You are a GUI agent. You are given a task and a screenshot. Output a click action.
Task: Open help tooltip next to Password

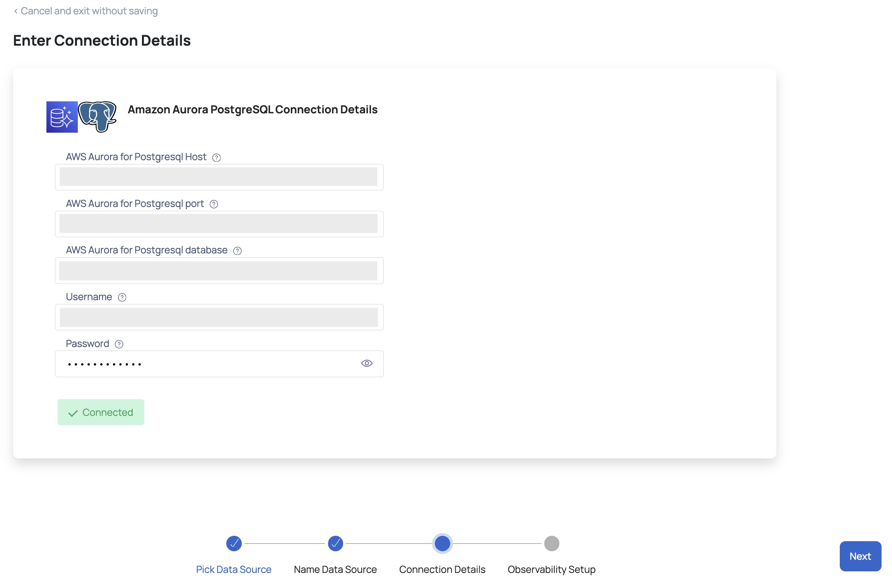[119, 344]
